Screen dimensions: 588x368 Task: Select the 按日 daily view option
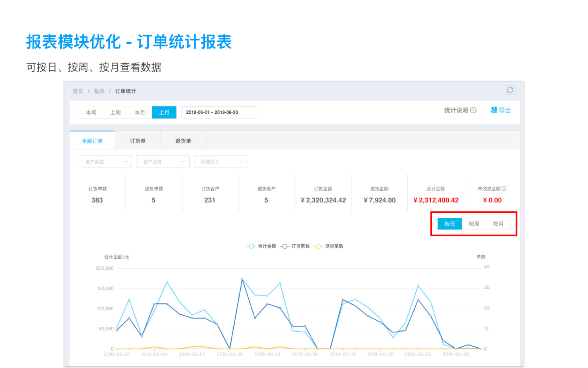(x=449, y=224)
